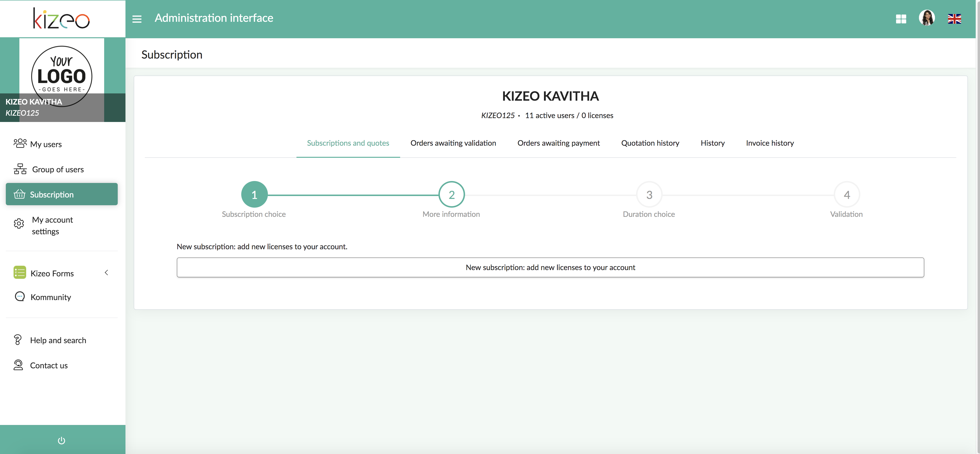
Task: Select step 1 Subscription choice circle
Action: [x=254, y=194]
